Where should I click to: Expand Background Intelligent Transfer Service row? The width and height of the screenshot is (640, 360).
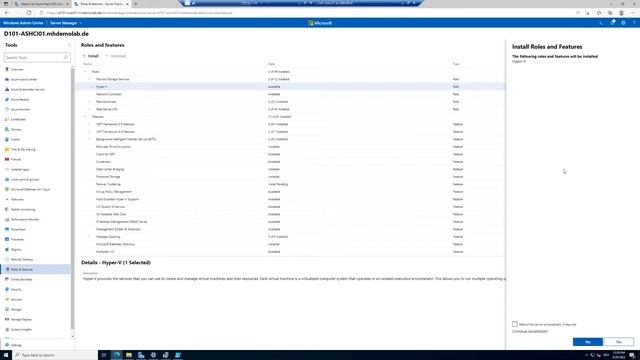pyautogui.click(x=89, y=139)
